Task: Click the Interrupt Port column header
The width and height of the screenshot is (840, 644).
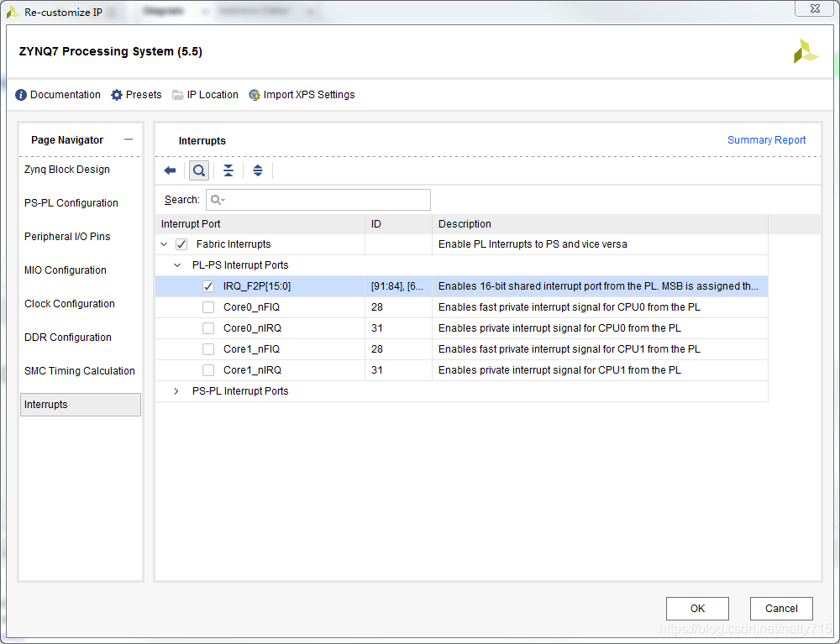Action: click(260, 224)
